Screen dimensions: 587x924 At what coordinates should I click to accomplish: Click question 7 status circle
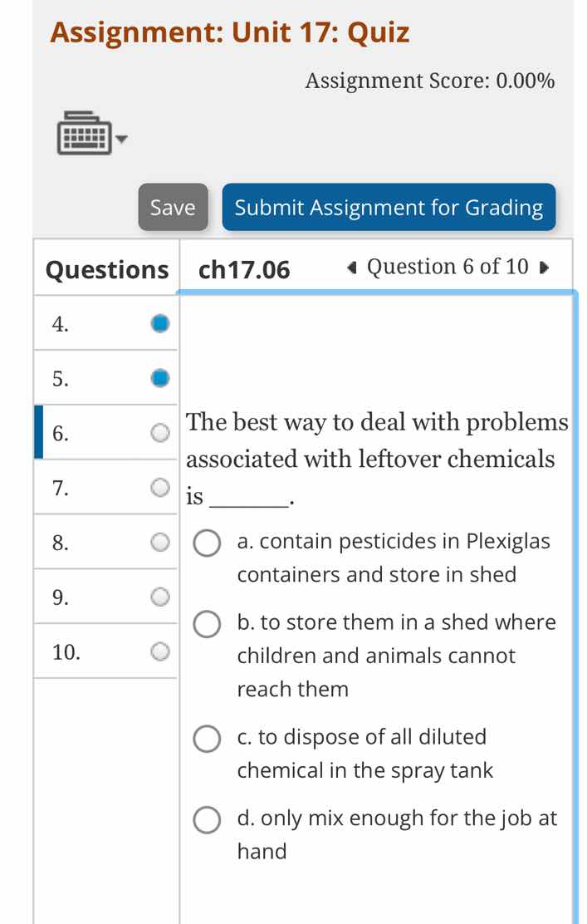[160, 487]
